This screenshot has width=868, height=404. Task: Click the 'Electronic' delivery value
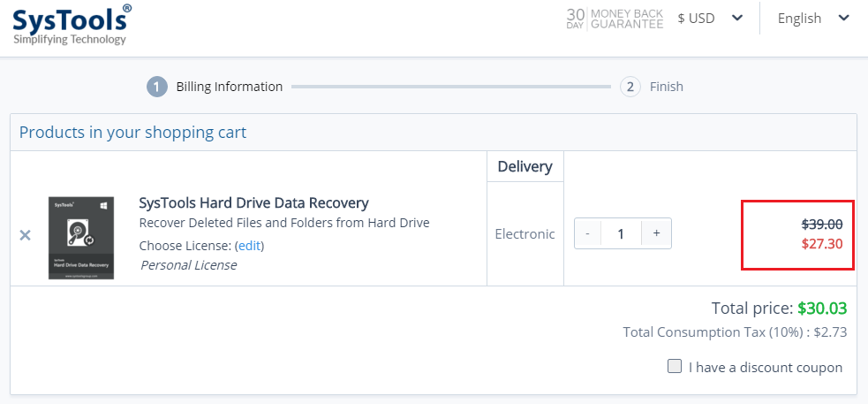(525, 234)
